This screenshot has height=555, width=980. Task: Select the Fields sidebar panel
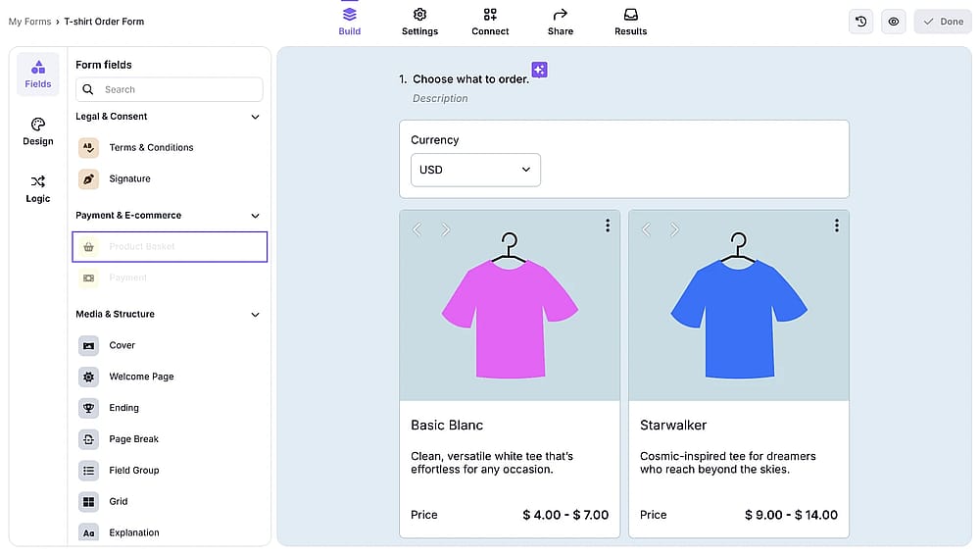point(38,75)
